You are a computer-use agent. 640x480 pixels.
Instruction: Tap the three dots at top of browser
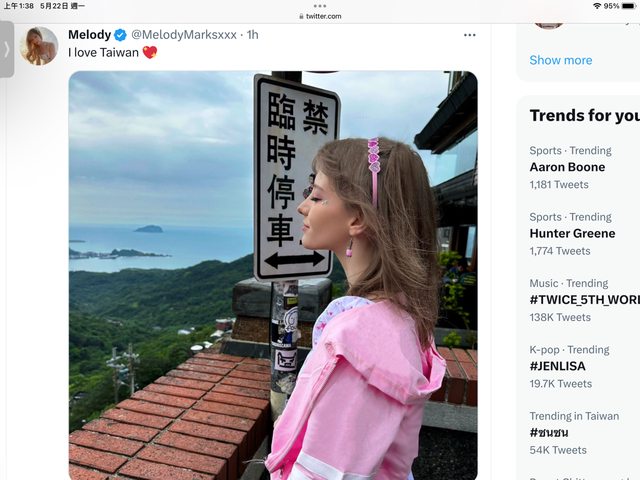click(320, 6)
